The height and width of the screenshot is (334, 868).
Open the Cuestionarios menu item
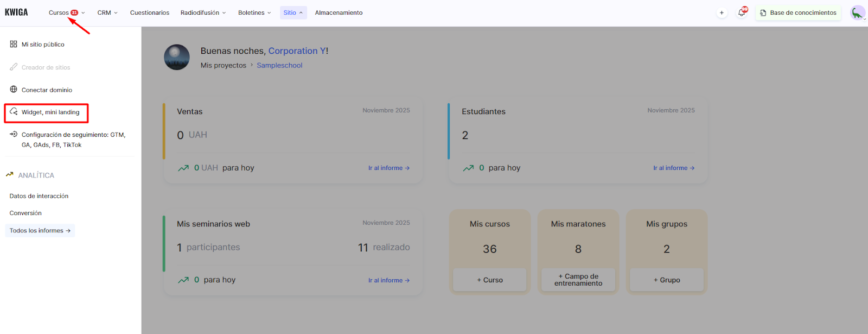[x=150, y=12]
